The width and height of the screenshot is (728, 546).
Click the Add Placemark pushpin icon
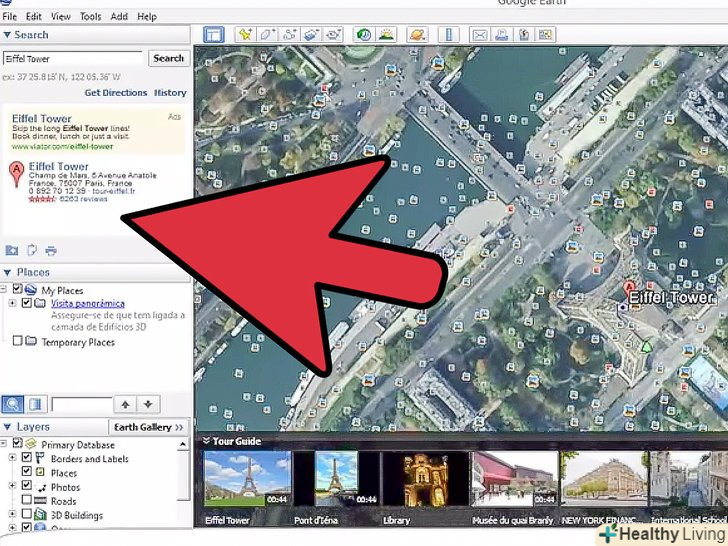(x=245, y=35)
